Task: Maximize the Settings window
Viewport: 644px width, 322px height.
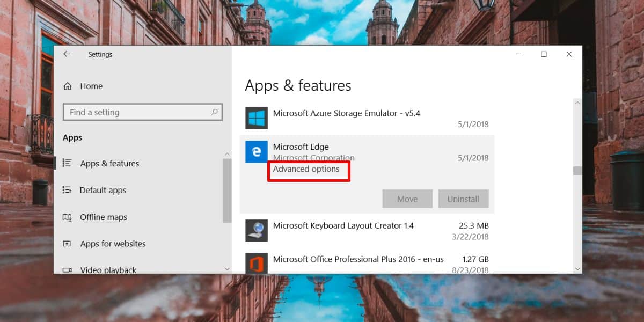Action: click(544, 54)
